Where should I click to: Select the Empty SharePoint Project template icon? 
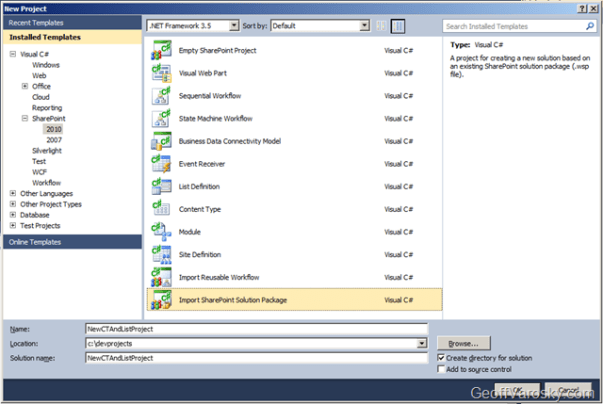point(160,49)
